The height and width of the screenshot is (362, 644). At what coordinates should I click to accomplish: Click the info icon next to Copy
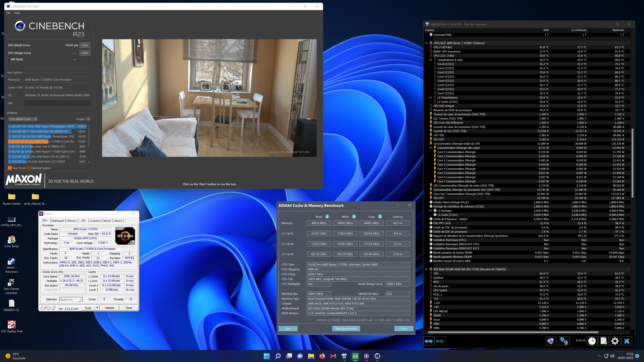pos(380,217)
